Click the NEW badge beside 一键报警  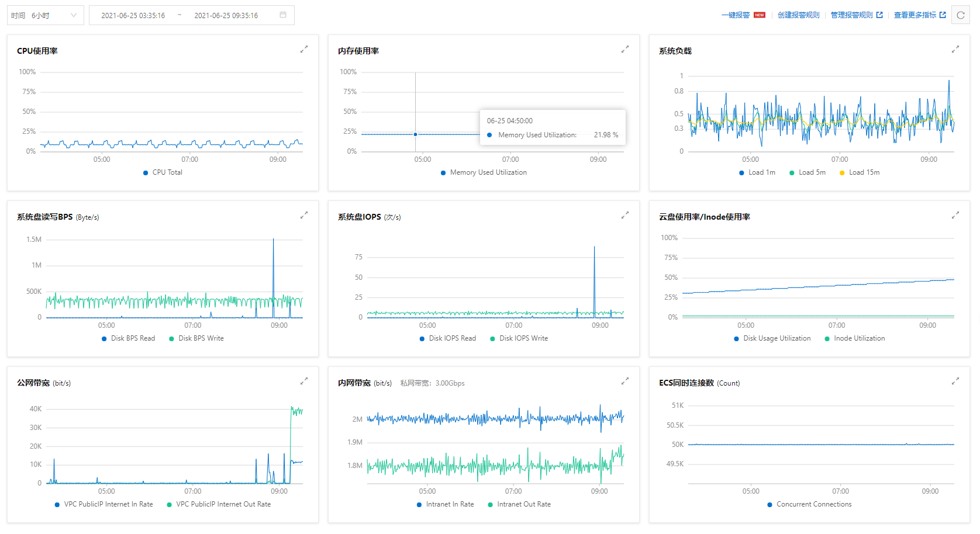(x=760, y=15)
